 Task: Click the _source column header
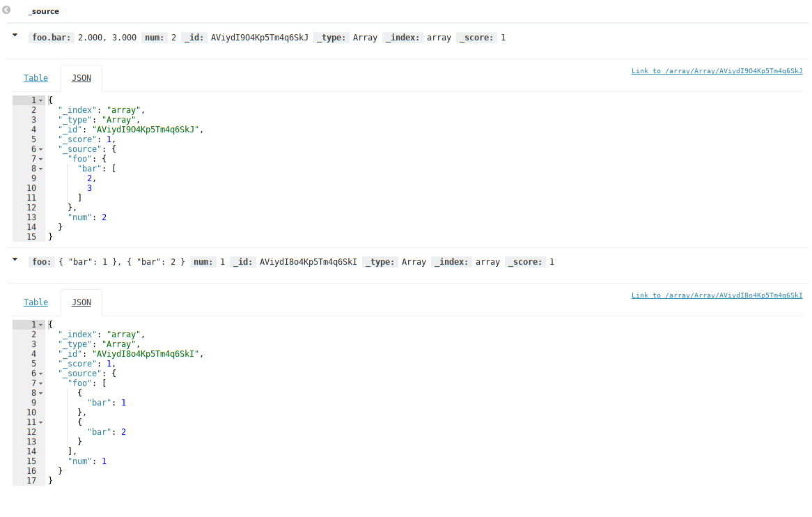point(43,11)
